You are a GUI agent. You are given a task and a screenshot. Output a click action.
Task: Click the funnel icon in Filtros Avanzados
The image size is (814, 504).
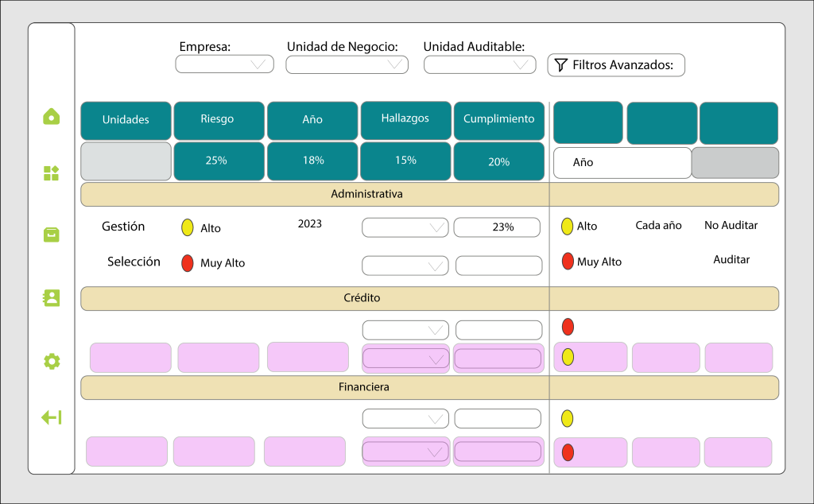point(561,65)
